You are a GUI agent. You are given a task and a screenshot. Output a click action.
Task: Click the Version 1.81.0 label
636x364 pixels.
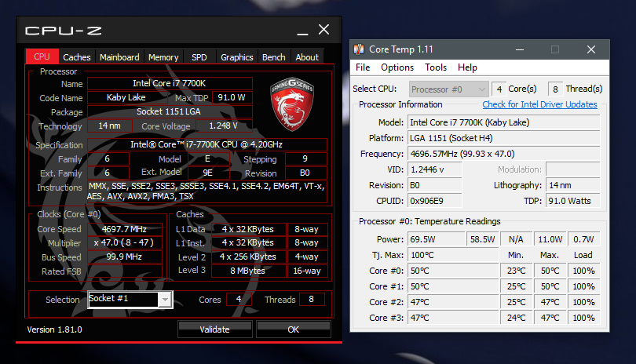(x=54, y=329)
